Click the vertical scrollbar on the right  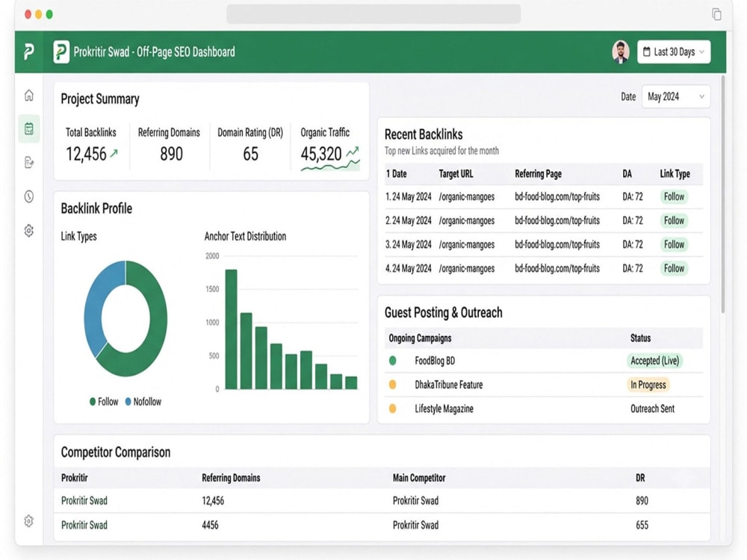click(x=723, y=194)
